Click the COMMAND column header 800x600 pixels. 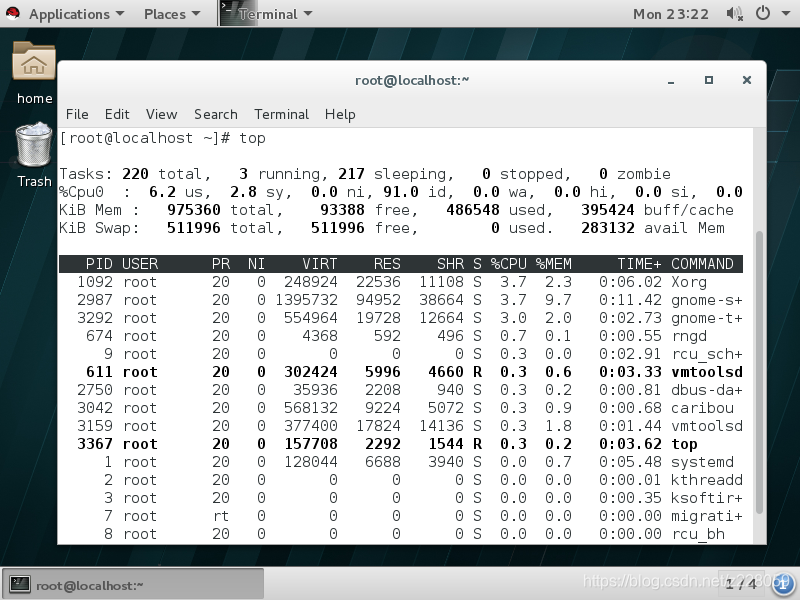pos(702,264)
